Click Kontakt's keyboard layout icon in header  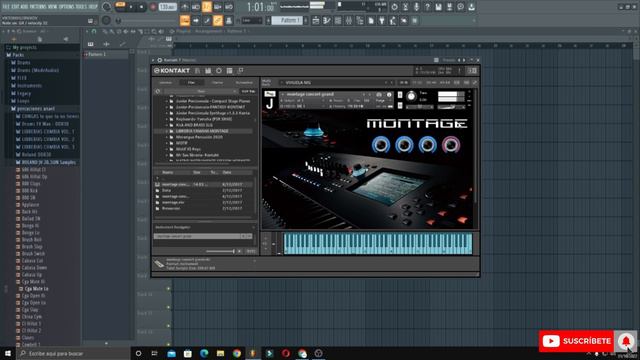(x=229, y=71)
